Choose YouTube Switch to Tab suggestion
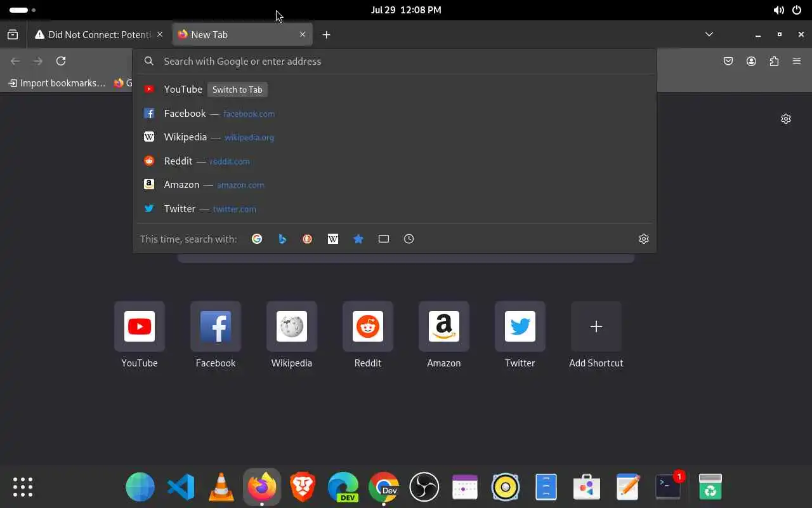Viewport: 812px width, 508px height. tap(395, 90)
